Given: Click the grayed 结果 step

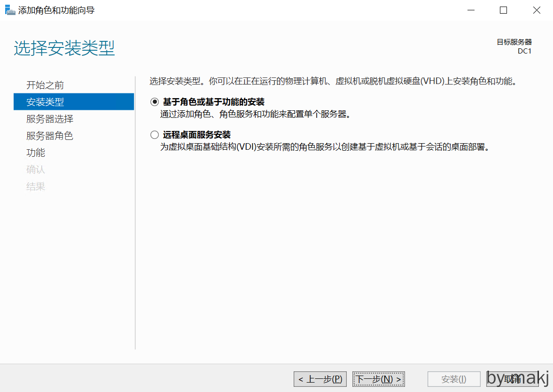Looking at the screenshot, I should [36, 186].
